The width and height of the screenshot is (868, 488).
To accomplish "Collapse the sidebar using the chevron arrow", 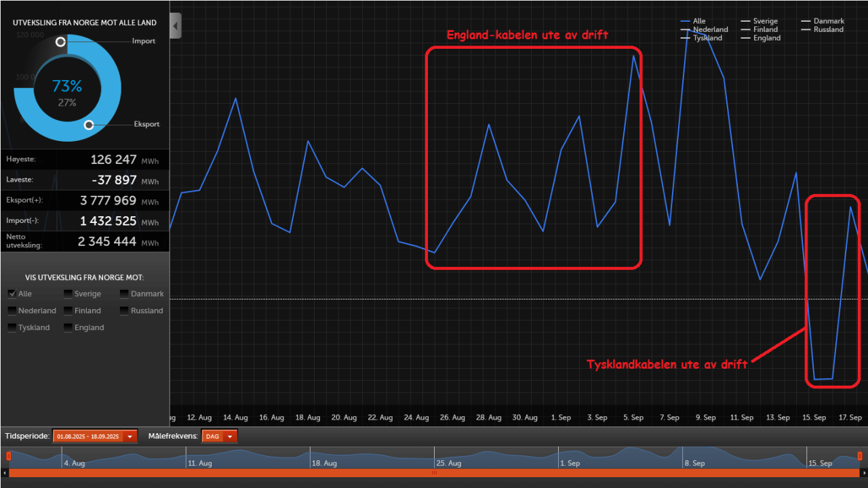I will (175, 25).
